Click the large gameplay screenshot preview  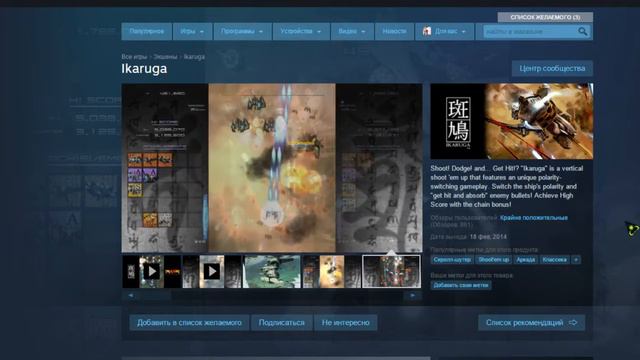click(x=272, y=168)
